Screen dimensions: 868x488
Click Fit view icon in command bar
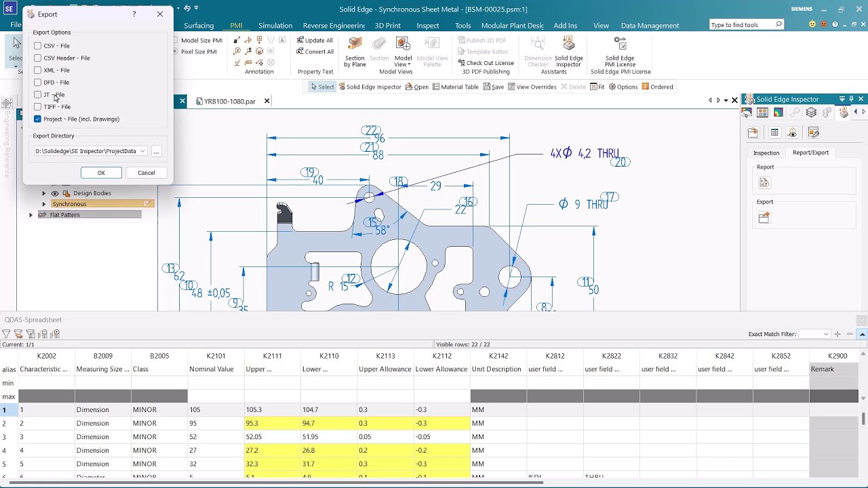tap(597, 87)
